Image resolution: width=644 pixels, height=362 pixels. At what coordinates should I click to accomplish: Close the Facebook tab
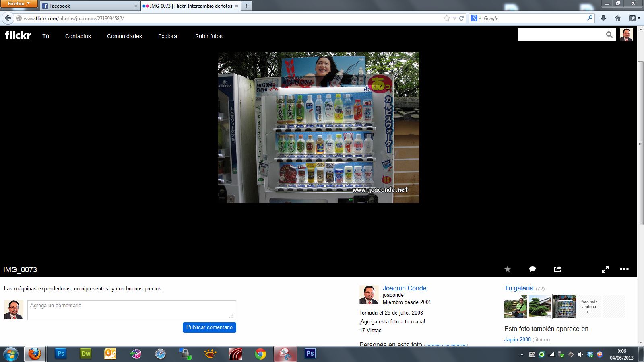(136, 6)
